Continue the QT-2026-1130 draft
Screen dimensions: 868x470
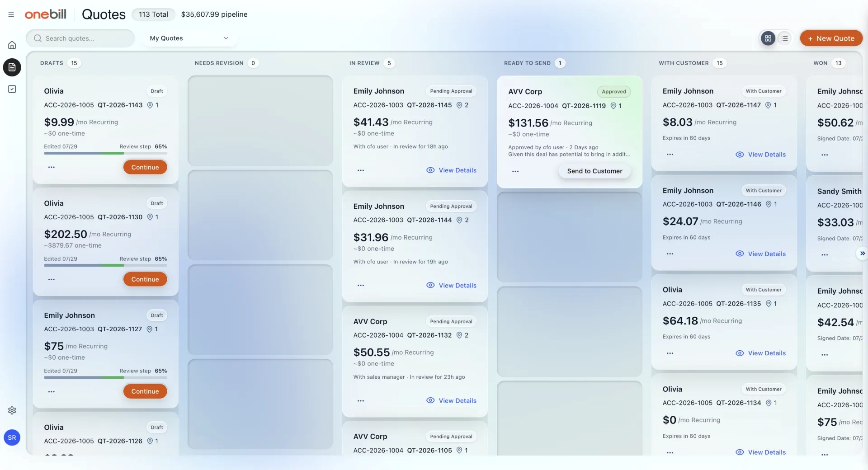pos(145,279)
